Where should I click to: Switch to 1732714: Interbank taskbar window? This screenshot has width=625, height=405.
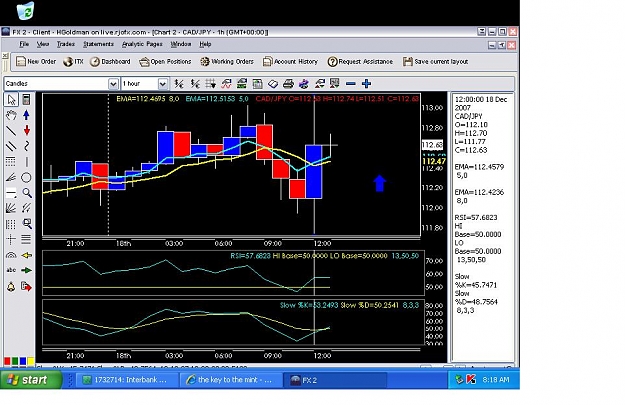[126, 380]
